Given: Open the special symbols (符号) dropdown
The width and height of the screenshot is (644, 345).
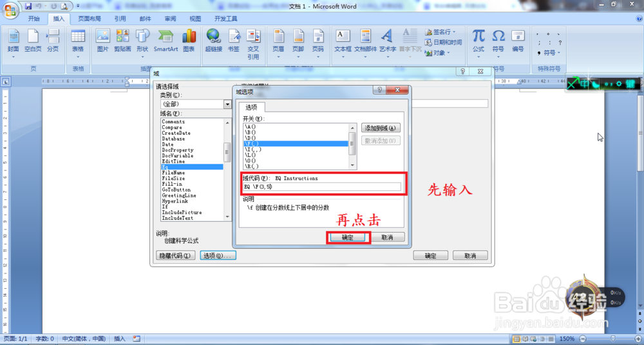Looking at the screenshot, I should 549,53.
